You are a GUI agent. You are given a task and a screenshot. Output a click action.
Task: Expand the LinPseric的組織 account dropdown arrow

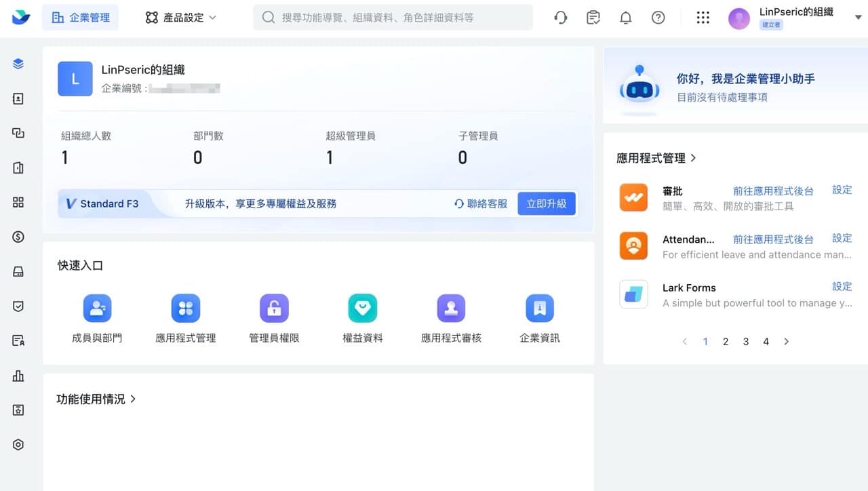[x=858, y=18]
